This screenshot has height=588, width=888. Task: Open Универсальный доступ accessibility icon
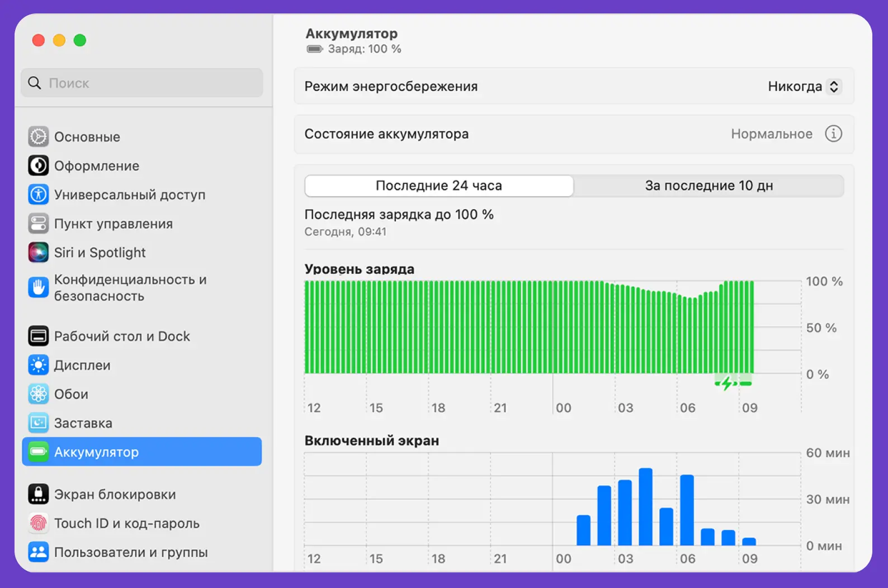click(39, 195)
